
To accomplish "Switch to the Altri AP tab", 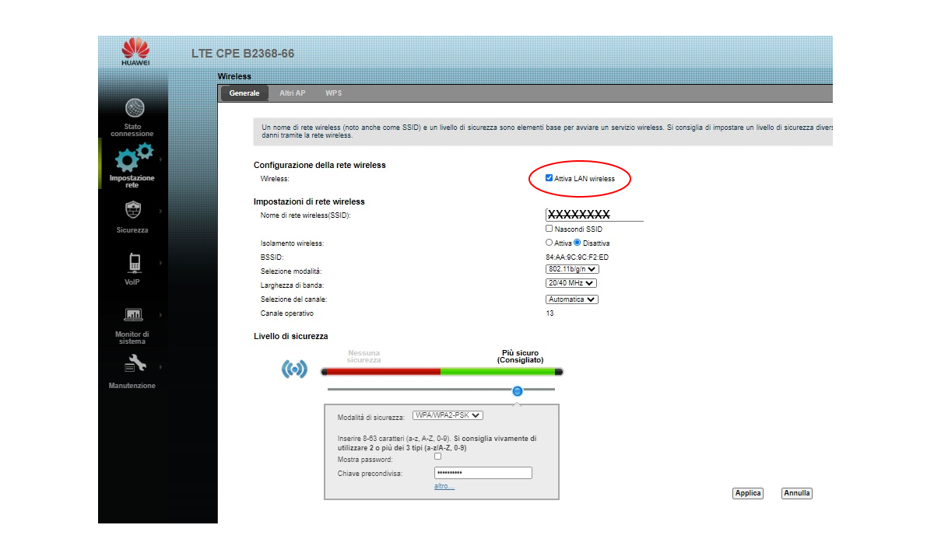I will click(293, 93).
